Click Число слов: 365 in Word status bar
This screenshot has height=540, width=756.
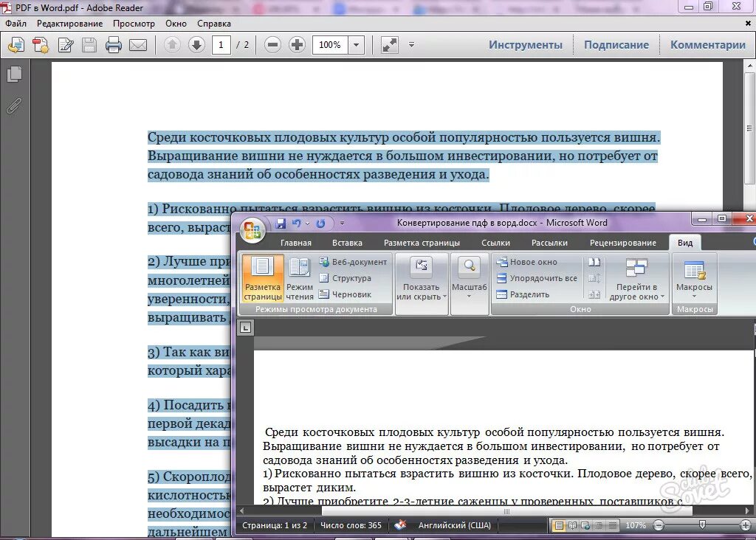click(x=351, y=525)
